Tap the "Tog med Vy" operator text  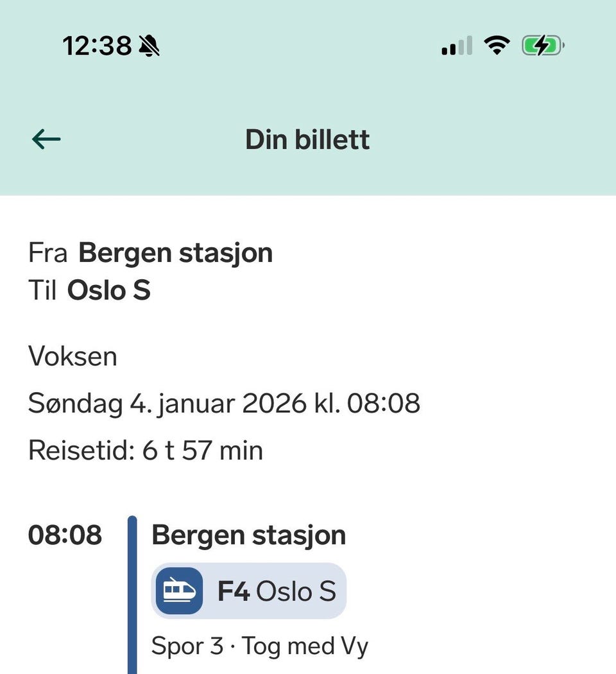[x=305, y=646]
